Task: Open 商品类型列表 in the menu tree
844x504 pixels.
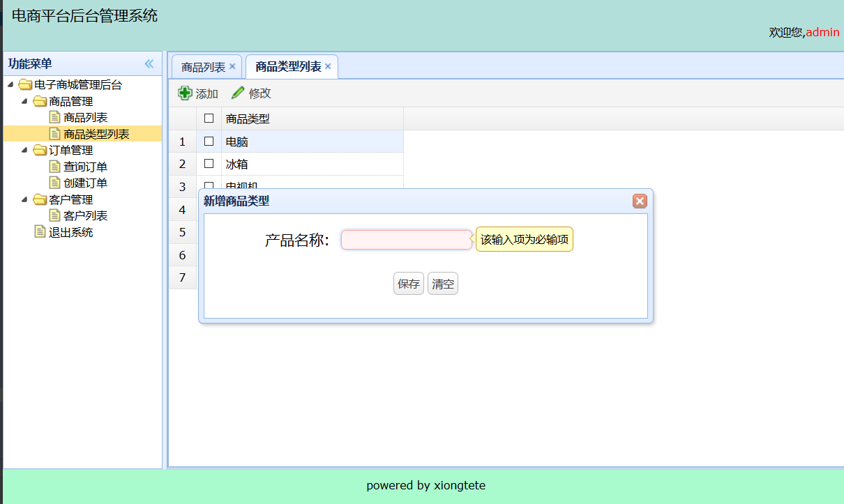Action: [x=96, y=135]
